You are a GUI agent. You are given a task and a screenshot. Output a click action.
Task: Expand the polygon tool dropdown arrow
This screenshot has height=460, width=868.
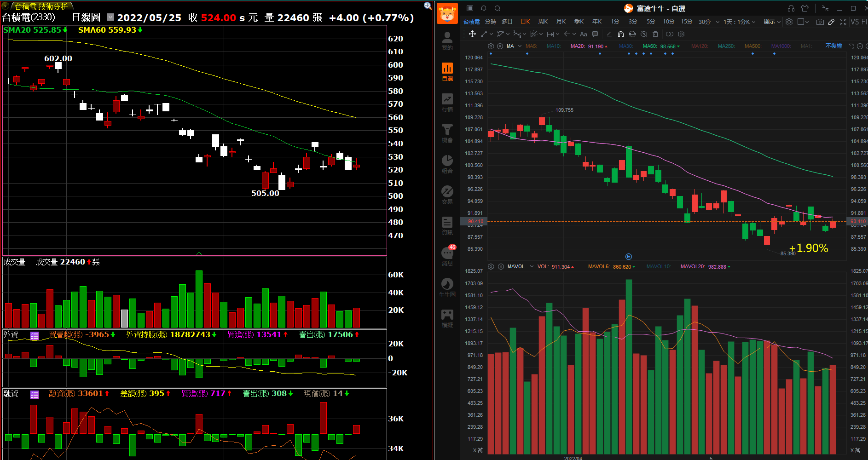(508, 34)
